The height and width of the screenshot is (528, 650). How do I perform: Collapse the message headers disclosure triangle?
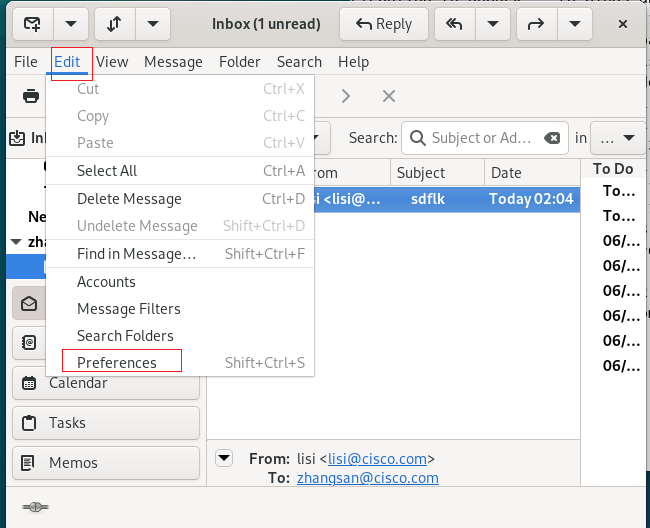(x=224, y=458)
